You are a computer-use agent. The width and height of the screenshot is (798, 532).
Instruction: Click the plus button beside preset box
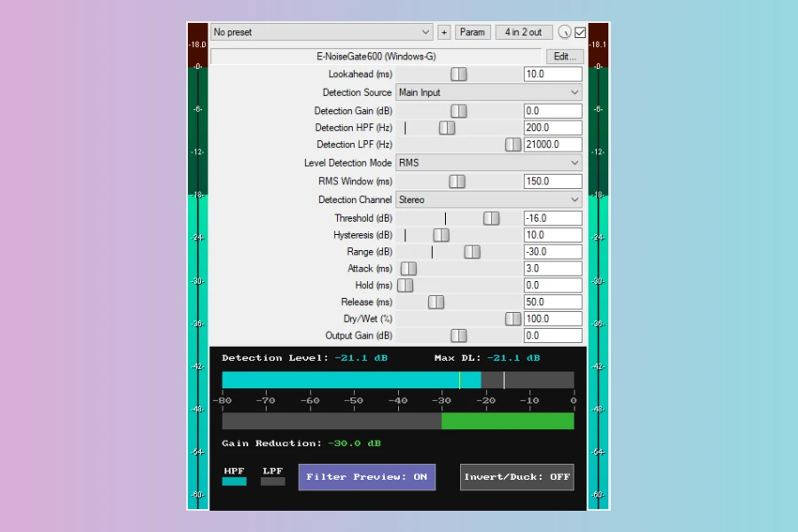[x=444, y=32]
